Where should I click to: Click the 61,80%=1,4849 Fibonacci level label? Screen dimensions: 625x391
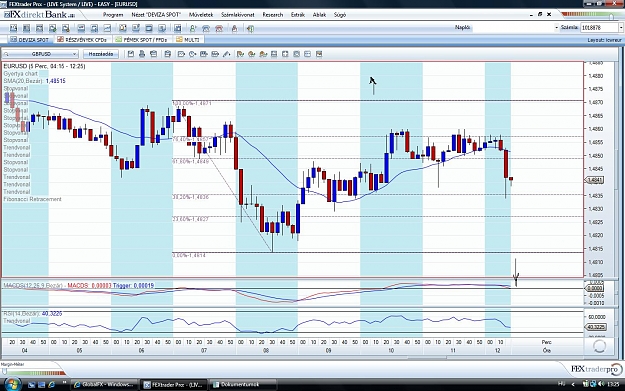(191, 162)
